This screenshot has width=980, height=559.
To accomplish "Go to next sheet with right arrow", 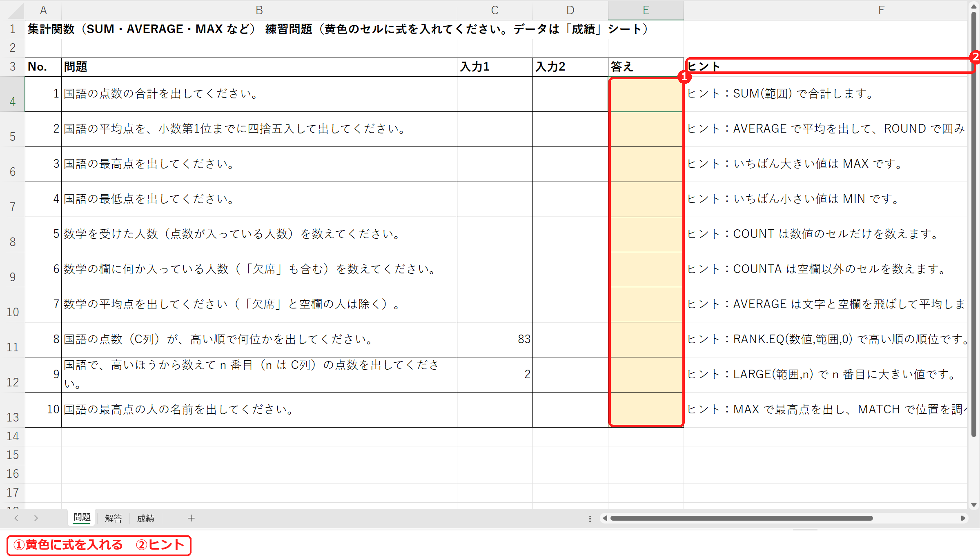I will coord(36,518).
